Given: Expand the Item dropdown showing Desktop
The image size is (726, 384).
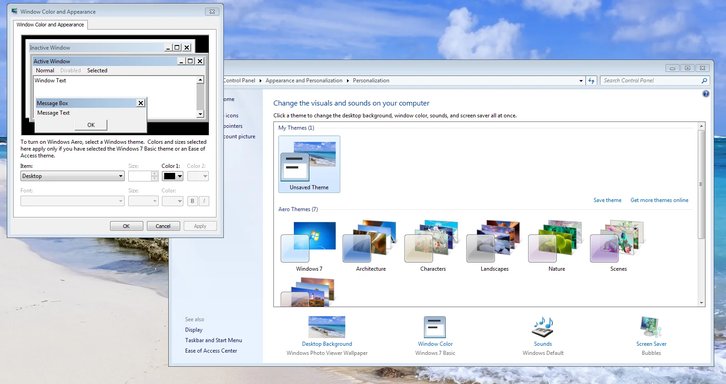Looking at the screenshot, I should tap(72, 176).
